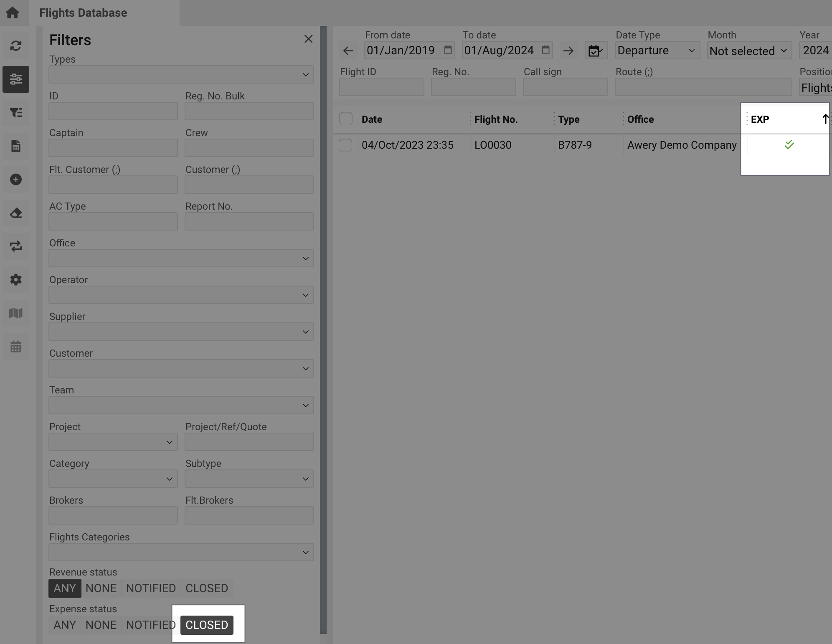This screenshot has height=644, width=832.
Task: Expand the Operator filter dropdown
Action: [181, 295]
